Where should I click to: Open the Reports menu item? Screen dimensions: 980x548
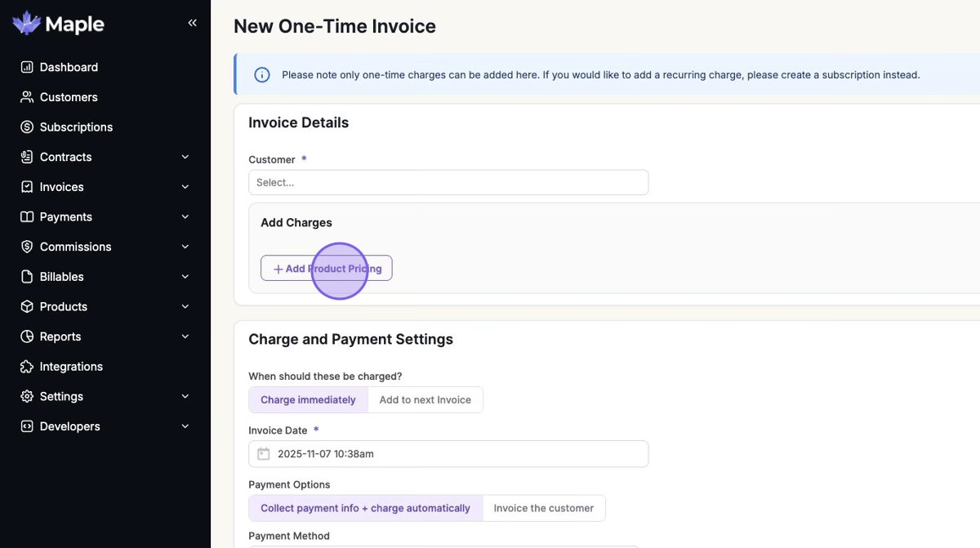[x=60, y=336]
